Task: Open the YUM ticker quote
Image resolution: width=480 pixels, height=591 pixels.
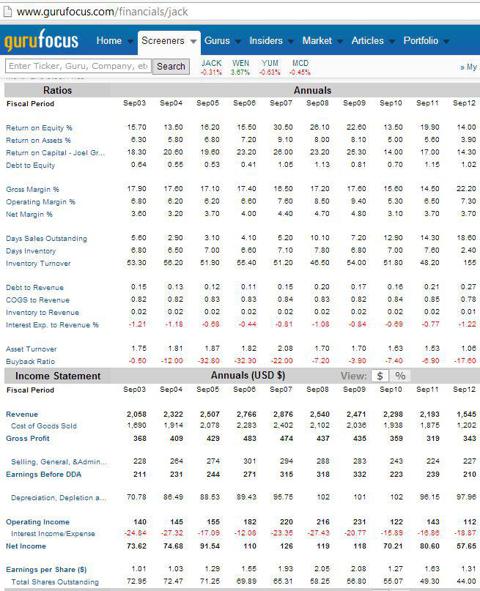Action: pos(270,63)
